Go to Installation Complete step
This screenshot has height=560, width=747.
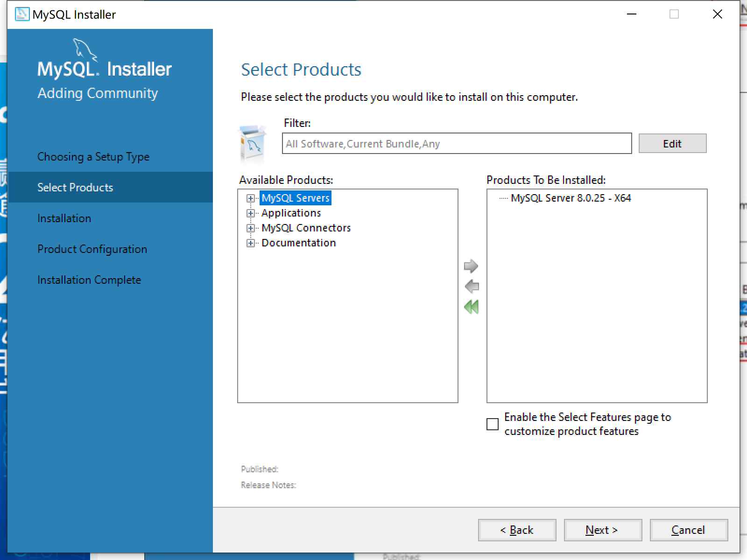point(89,280)
